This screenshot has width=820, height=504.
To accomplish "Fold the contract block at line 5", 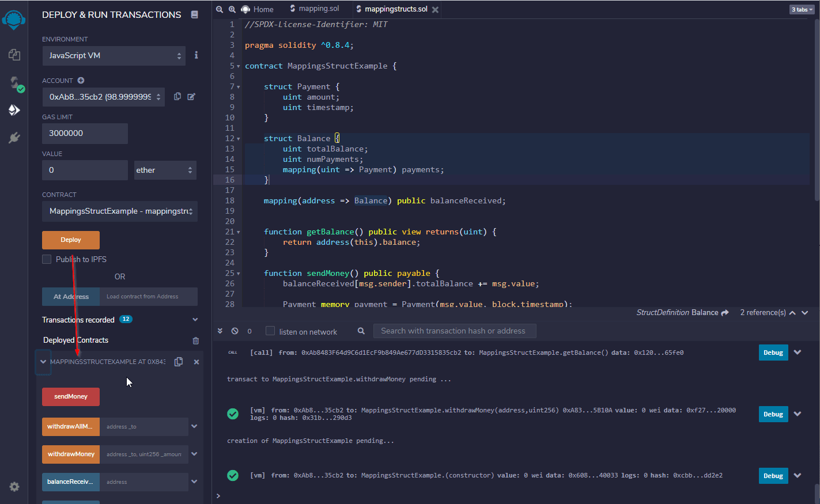I will point(239,66).
